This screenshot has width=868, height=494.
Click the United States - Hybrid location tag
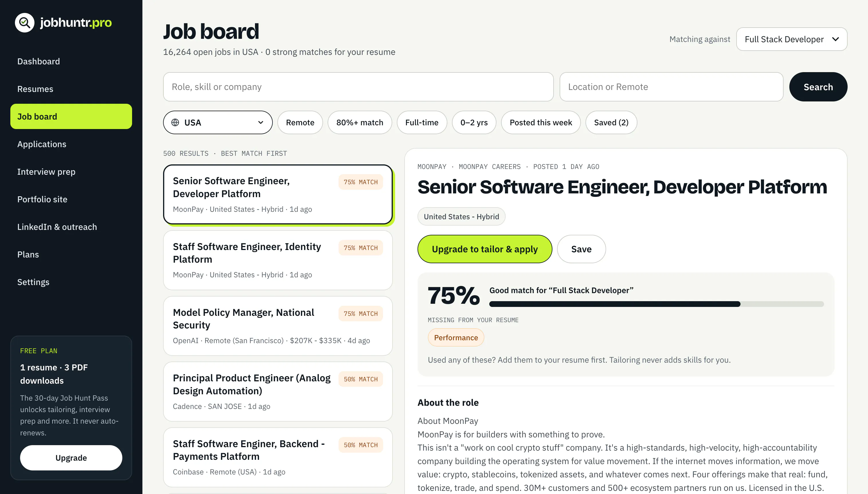coord(461,216)
